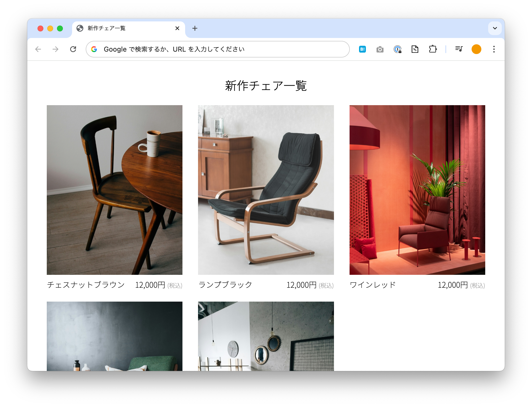The height and width of the screenshot is (407, 532).
Task: Click the 新作チェア一覧 page heading
Action: (266, 86)
